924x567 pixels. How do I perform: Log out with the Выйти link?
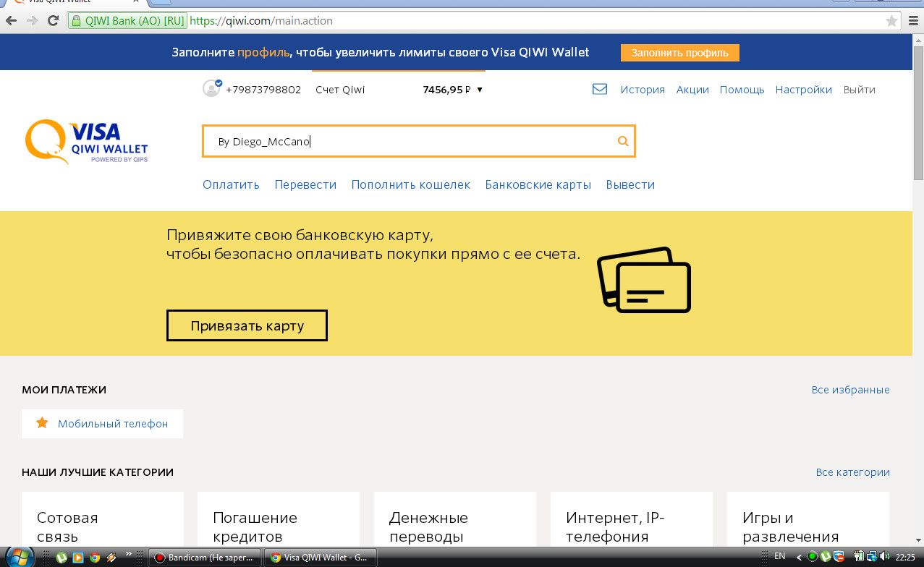pos(860,90)
